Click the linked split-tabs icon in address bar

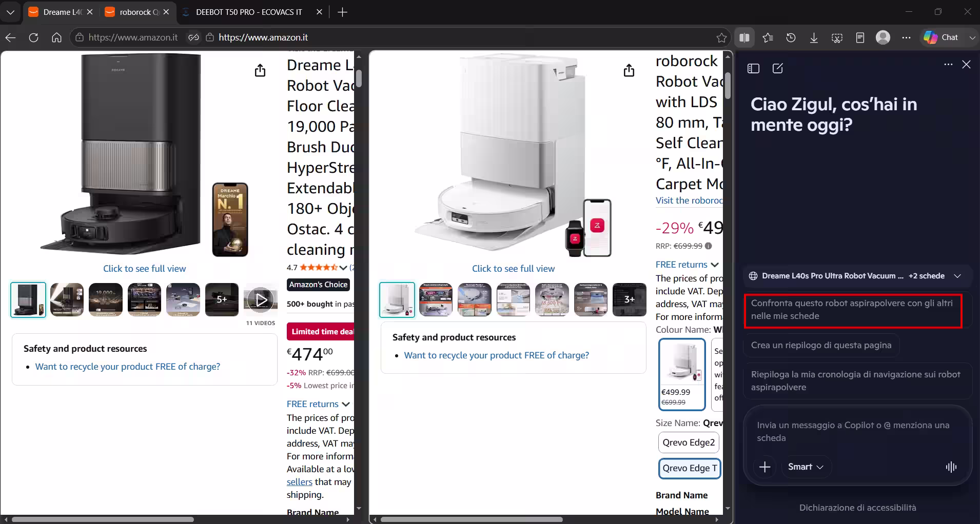click(x=193, y=37)
